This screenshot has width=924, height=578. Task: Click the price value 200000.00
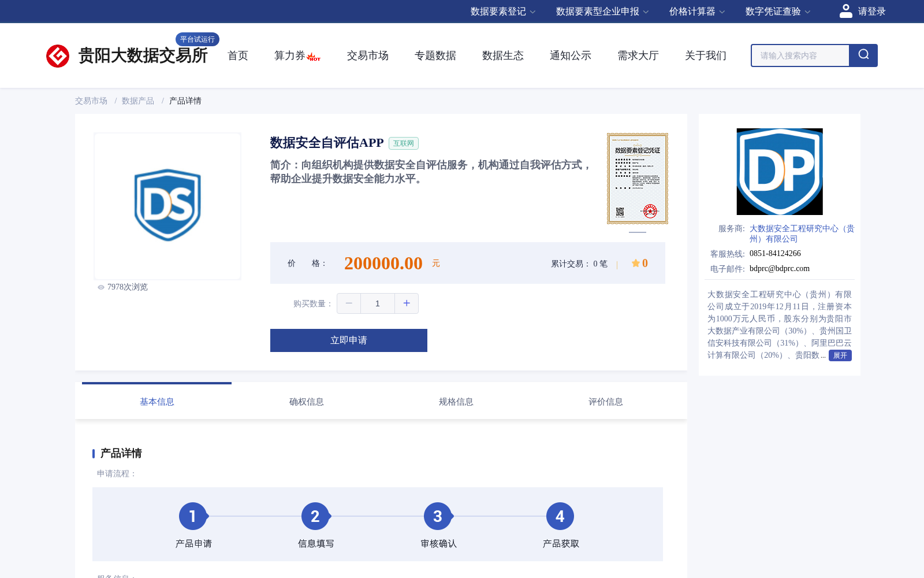coord(383,264)
